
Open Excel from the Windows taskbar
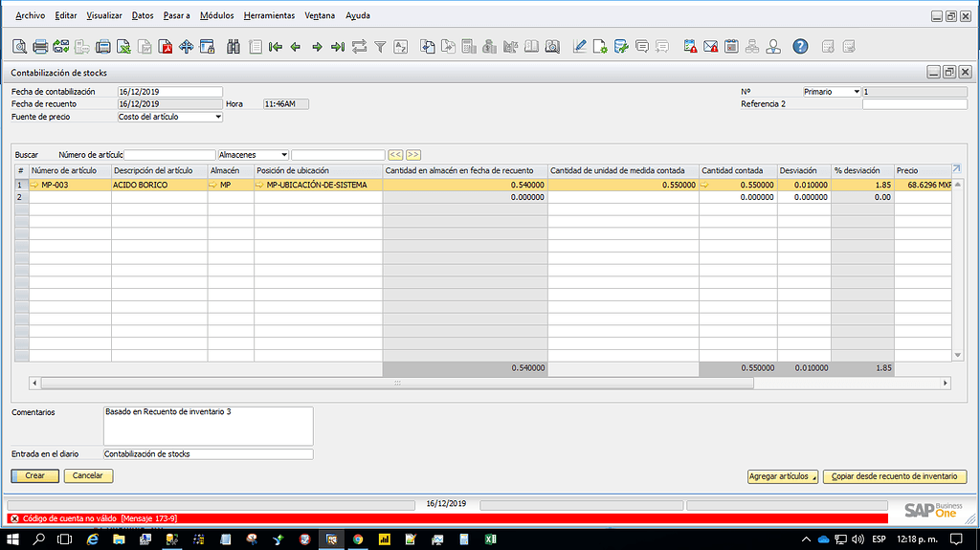click(x=491, y=539)
